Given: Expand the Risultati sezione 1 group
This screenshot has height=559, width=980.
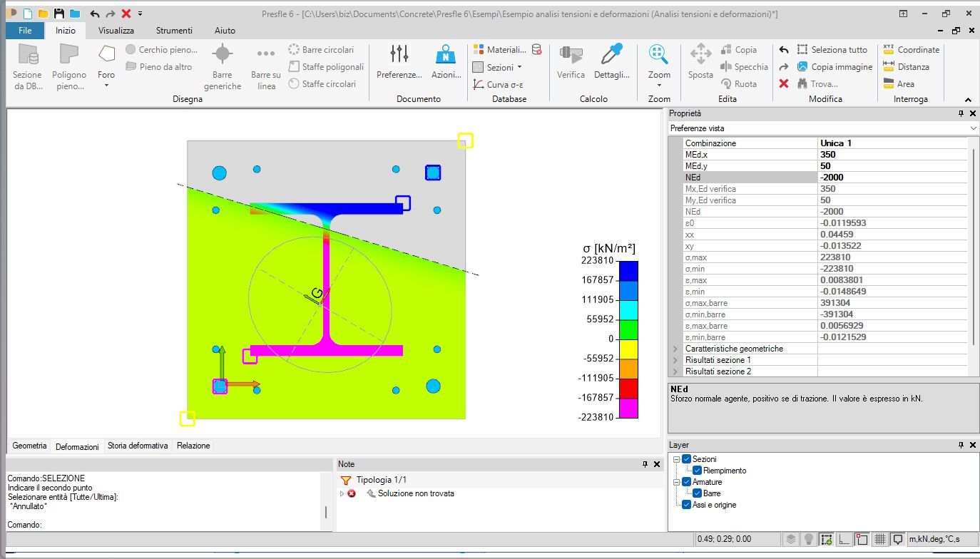Looking at the screenshot, I should pos(675,360).
